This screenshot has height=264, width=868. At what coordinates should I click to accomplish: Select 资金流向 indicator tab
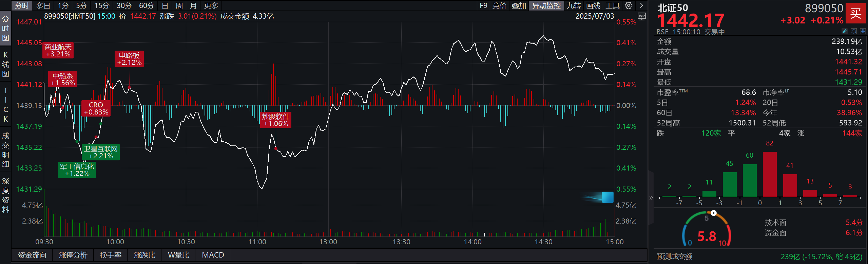tap(32, 255)
